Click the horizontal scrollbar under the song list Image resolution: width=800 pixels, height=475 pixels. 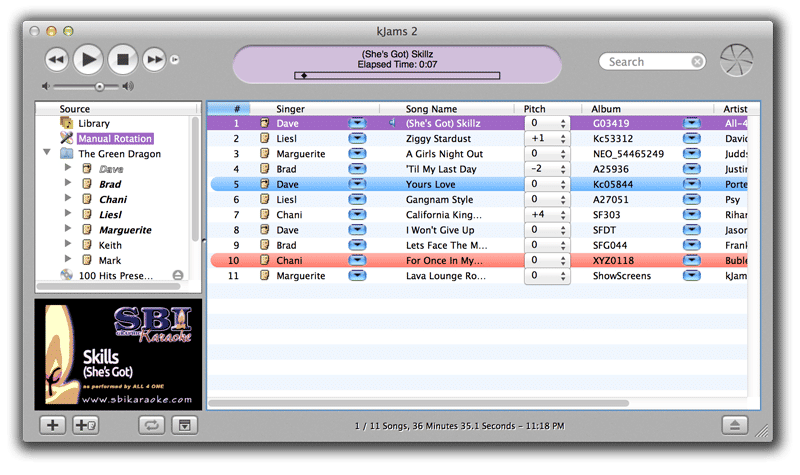click(418, 404)
